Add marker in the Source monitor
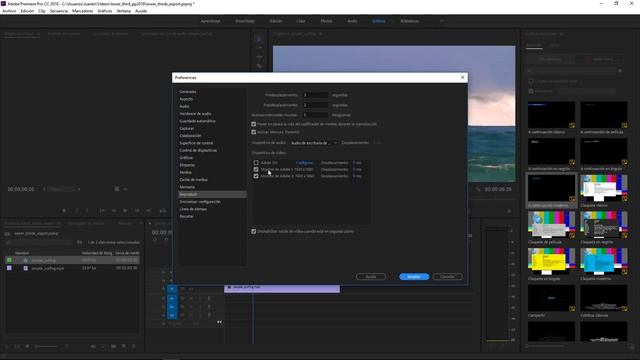 pyautogui.click(x=64, y=211)
